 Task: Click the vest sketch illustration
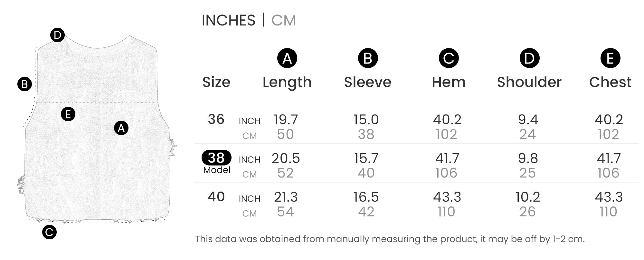click(x=97, y=161)
